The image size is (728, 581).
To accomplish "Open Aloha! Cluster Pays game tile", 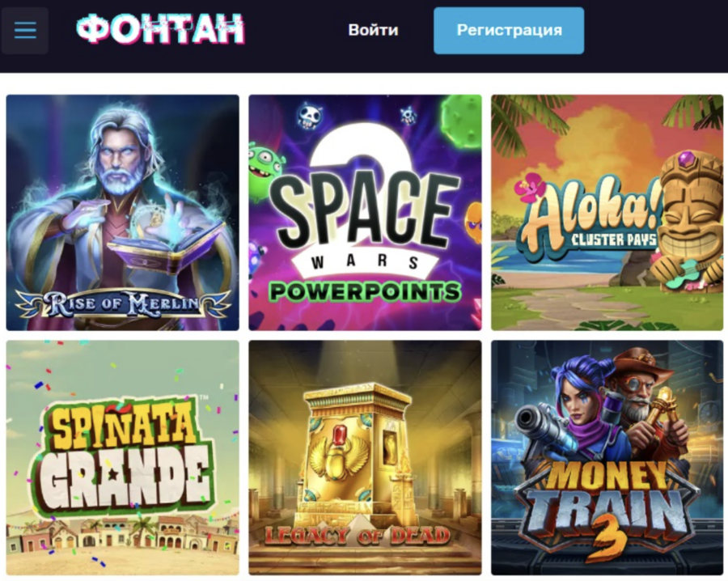I will pos(607,213).
